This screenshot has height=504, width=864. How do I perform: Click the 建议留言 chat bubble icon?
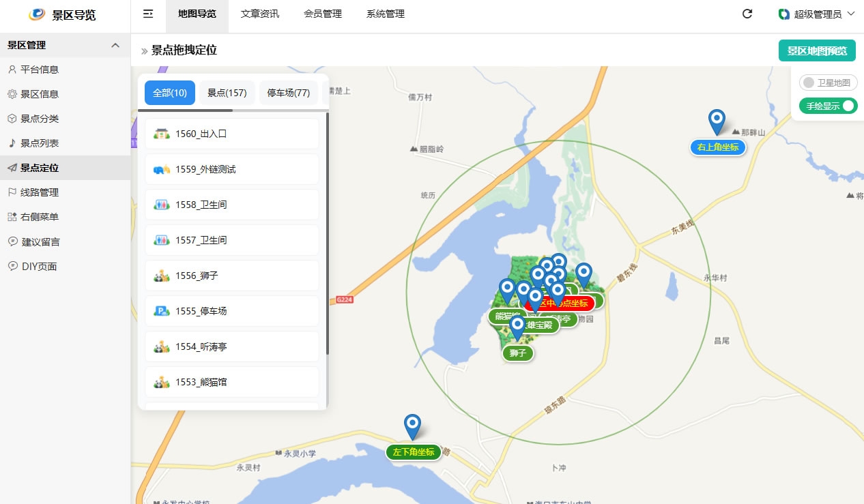tap(12, 241)
